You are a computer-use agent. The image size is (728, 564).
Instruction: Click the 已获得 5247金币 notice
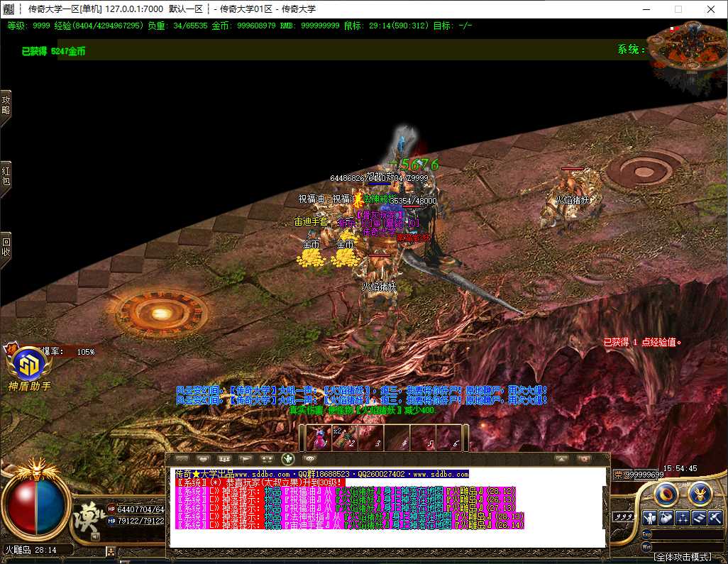53,51
